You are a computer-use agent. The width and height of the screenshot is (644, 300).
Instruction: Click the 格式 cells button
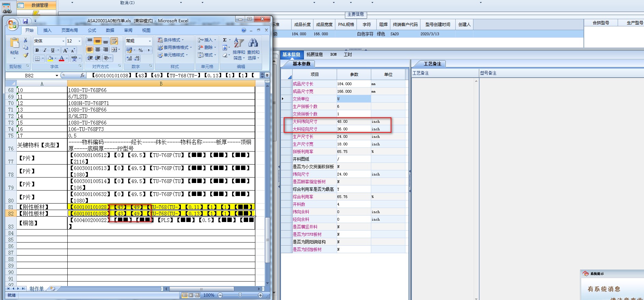[207, 55]
